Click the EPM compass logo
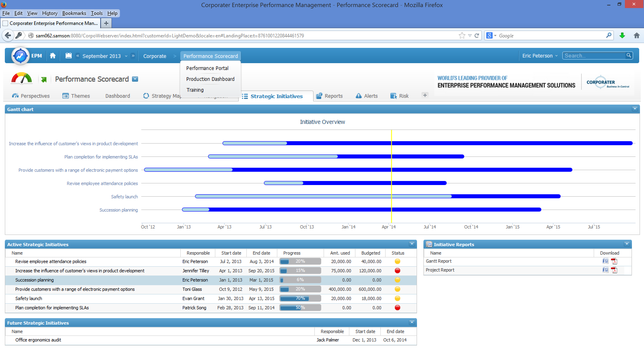Screen dimensions: 644x362 [x=20, y=56]
